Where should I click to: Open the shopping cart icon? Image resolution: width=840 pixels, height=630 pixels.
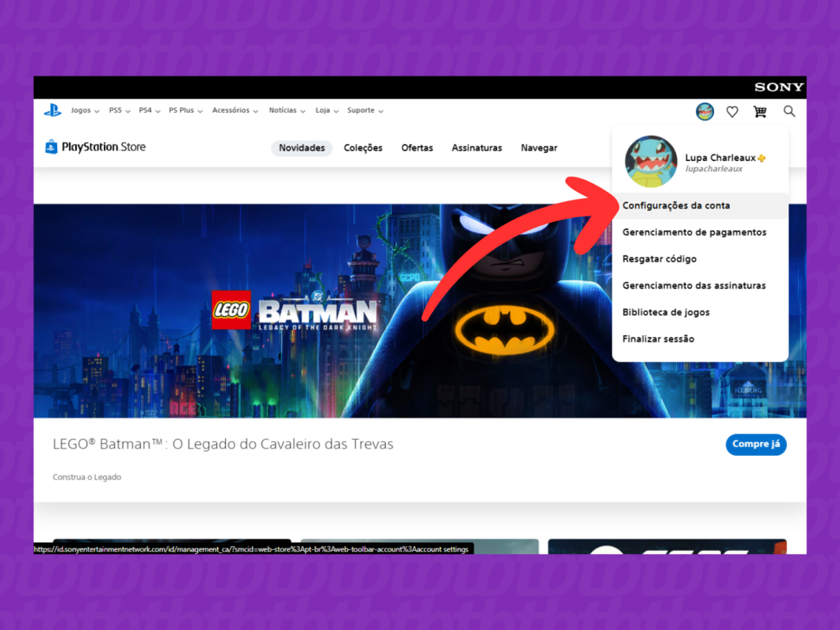(x=760, y=112)
